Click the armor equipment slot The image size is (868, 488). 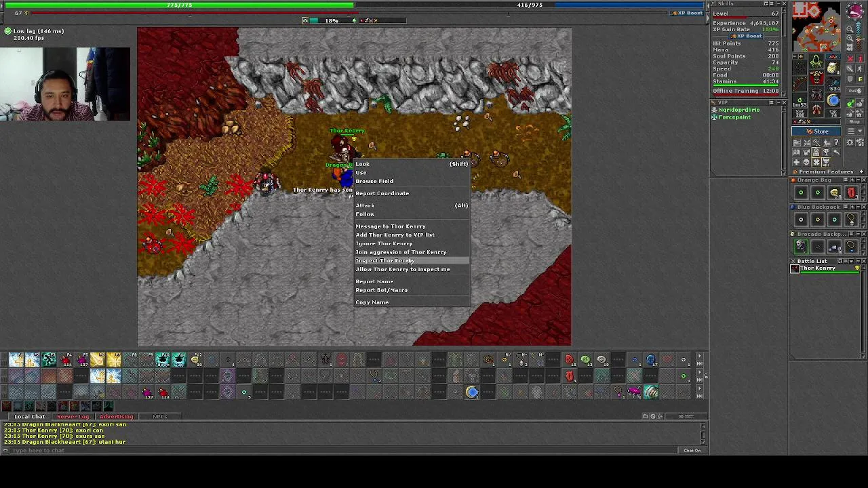click(x=816, y=77)
